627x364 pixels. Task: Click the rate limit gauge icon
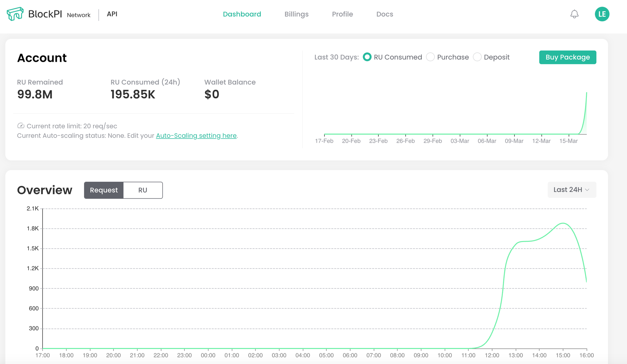coord(21,126)
